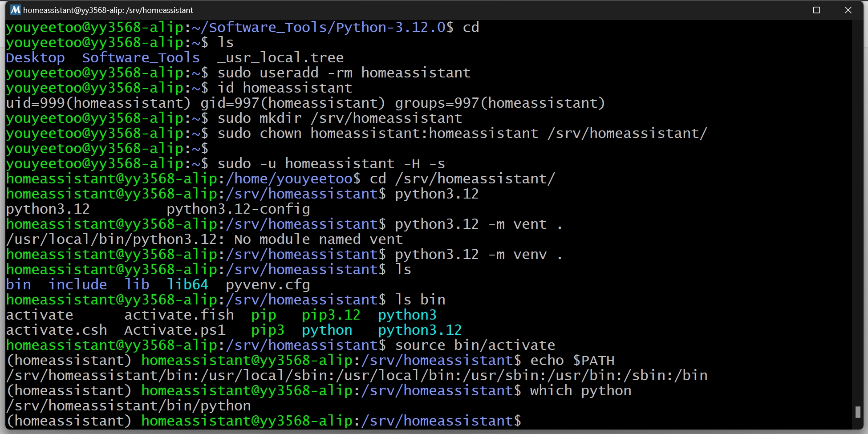Click the 'pip3.12' executable name
Screen dimensions: 868x434
[331, 315]
